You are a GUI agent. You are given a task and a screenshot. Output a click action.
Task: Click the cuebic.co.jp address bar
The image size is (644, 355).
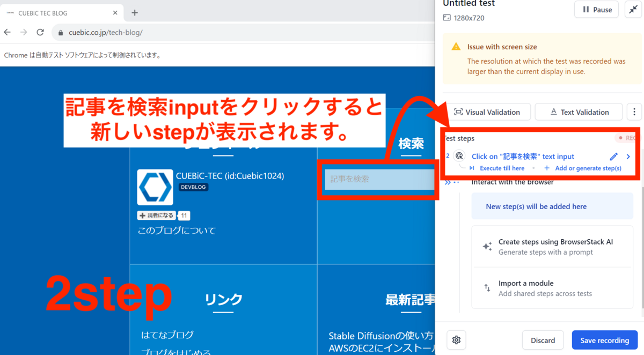coord(243,32)
